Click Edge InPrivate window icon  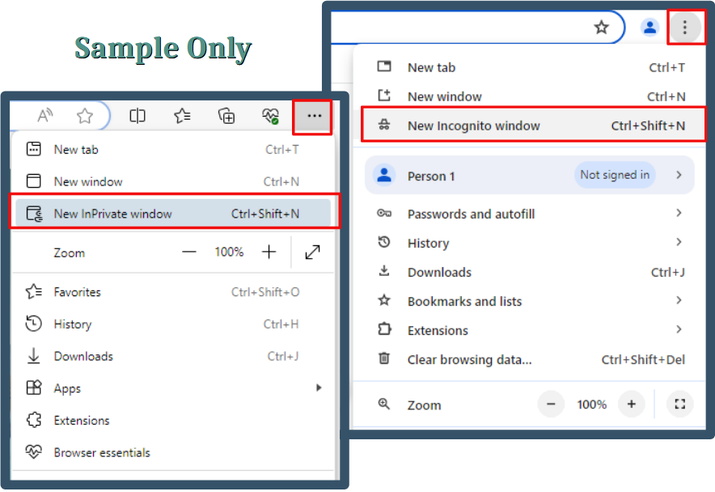click(34, 213)
